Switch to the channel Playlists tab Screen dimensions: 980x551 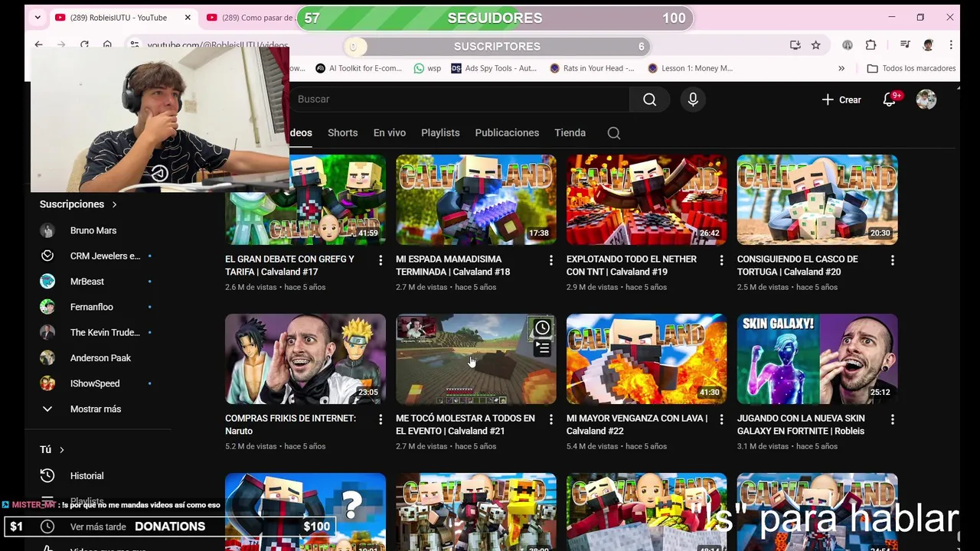click(x=440, y=133)
